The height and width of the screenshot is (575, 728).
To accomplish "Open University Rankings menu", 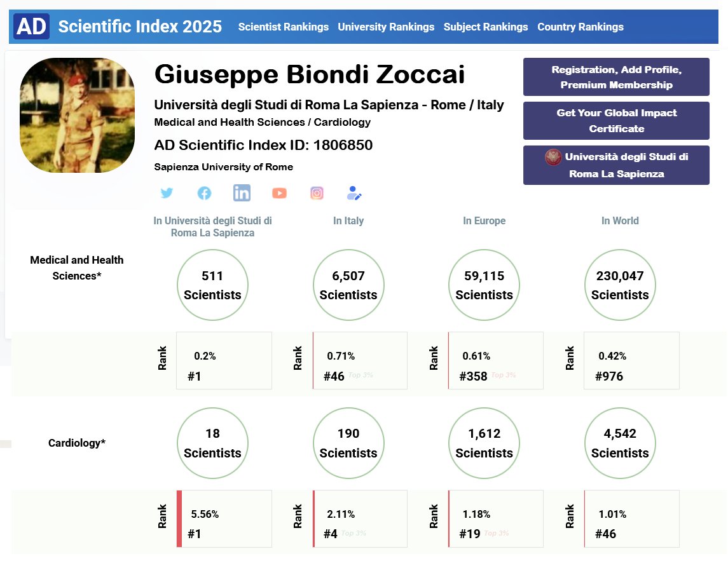I will pyautogui.click(x=386, y=27).
